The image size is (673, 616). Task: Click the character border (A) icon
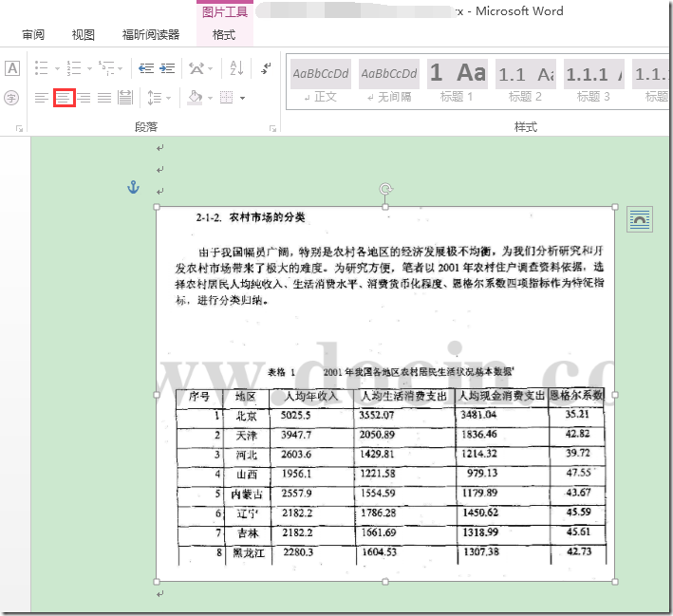pos(12,67)
